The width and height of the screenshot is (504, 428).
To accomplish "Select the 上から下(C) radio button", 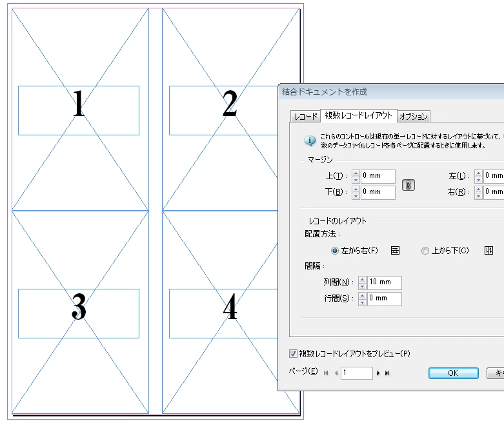I will pos(425,251).
